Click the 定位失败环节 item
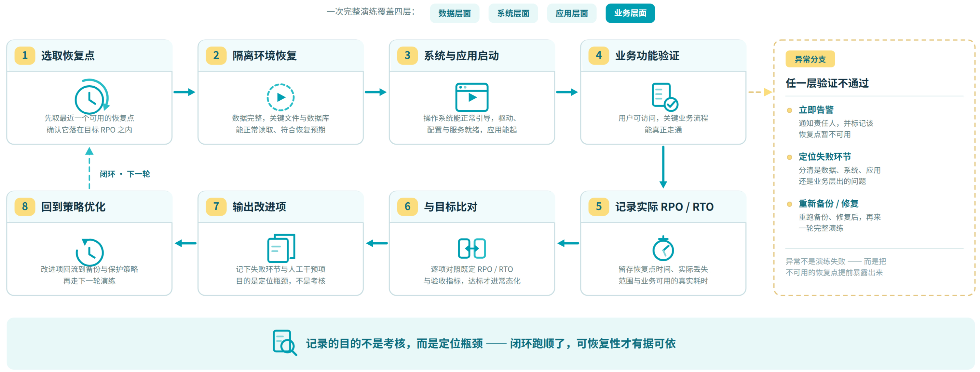Viewport: 980px width, 372px height. pos(825,157)
